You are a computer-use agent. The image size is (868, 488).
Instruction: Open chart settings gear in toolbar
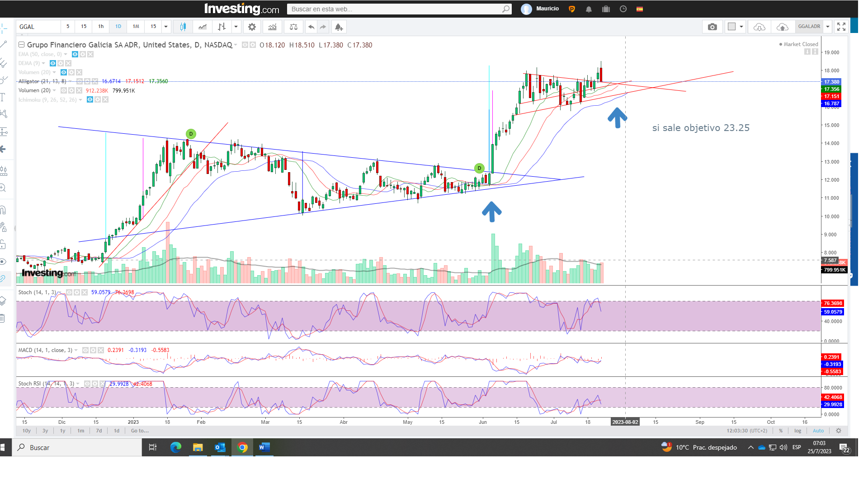(x=252, y=27)
